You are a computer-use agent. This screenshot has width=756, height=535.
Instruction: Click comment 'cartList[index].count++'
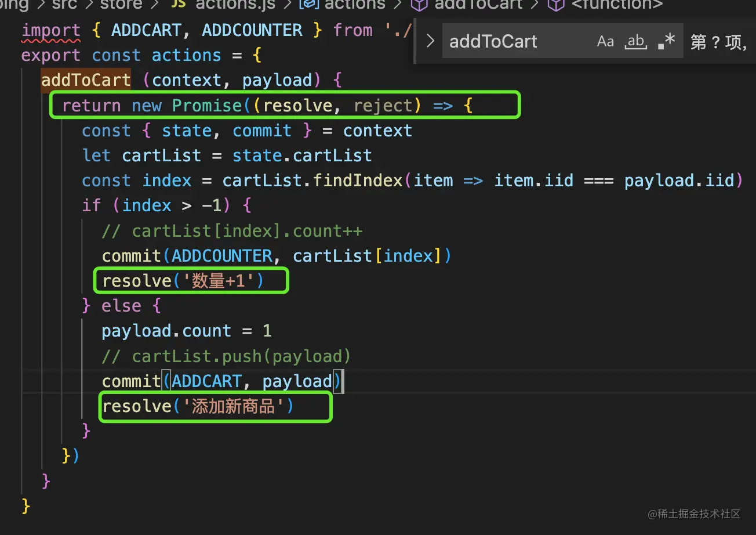tap(232, 231)
